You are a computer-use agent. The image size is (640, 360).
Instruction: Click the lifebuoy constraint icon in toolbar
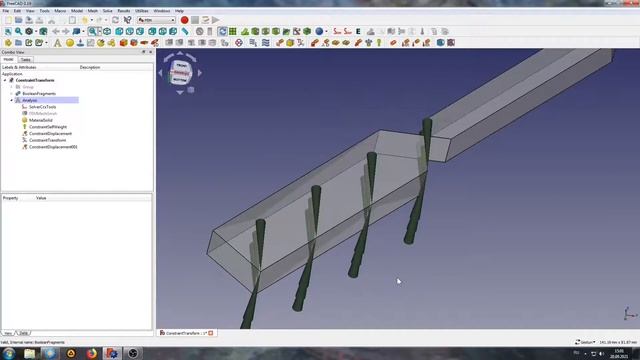[239, 43]
